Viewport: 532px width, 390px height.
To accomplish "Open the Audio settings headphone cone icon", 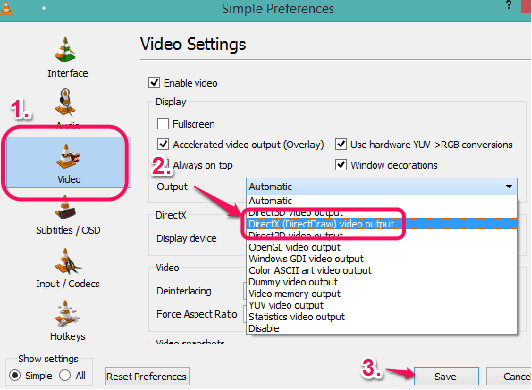I will 65,102.
